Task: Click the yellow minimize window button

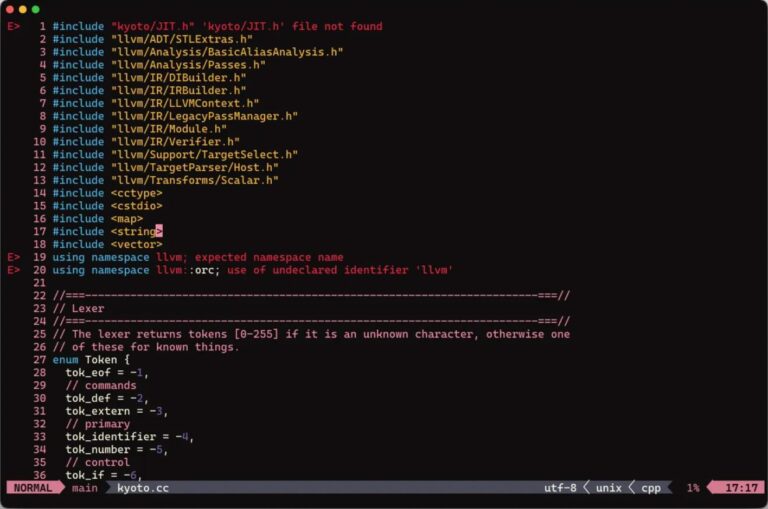Action: tap(23, 9)
